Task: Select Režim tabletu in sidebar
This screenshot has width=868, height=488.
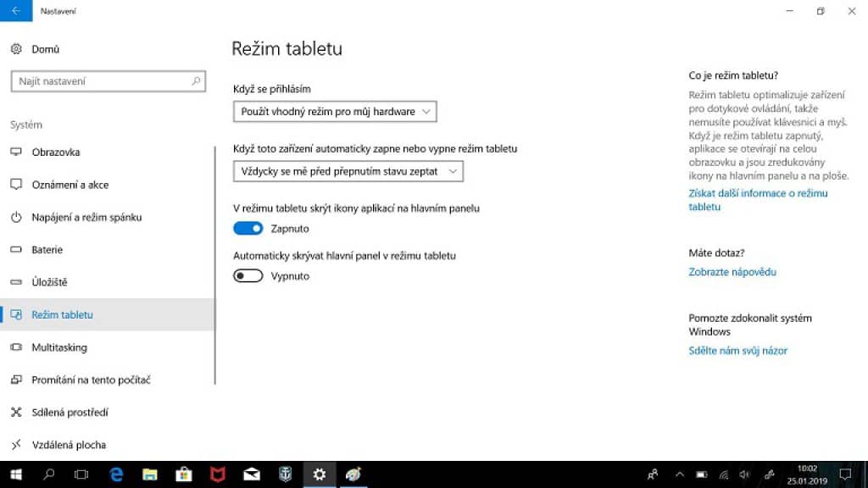Action: (x=106, y=315)
